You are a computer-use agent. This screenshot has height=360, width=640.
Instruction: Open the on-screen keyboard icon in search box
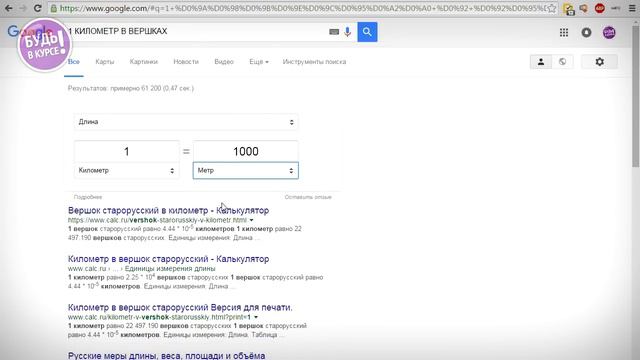click(334, 32)
